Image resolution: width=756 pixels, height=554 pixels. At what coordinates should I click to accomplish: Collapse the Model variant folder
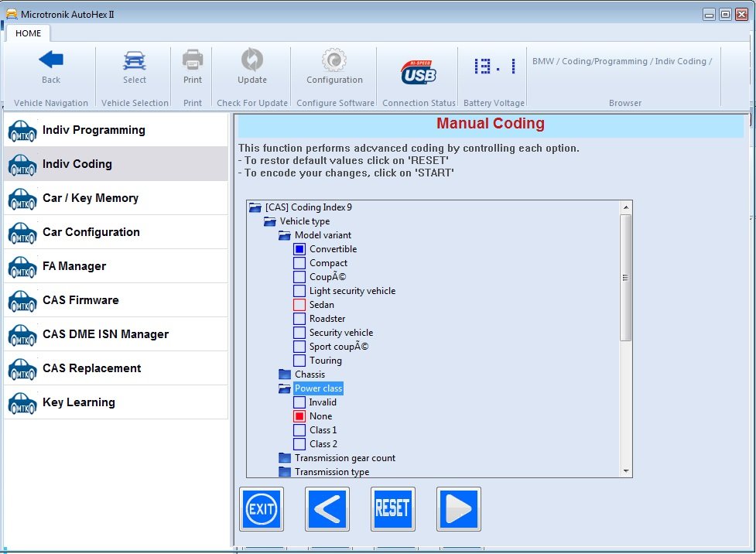[285, 235]
